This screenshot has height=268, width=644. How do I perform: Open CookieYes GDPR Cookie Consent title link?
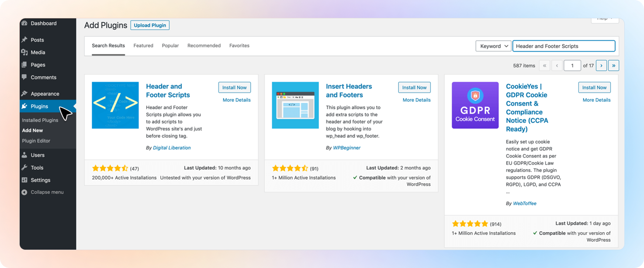pyautogui.click(x=528, y=108)
